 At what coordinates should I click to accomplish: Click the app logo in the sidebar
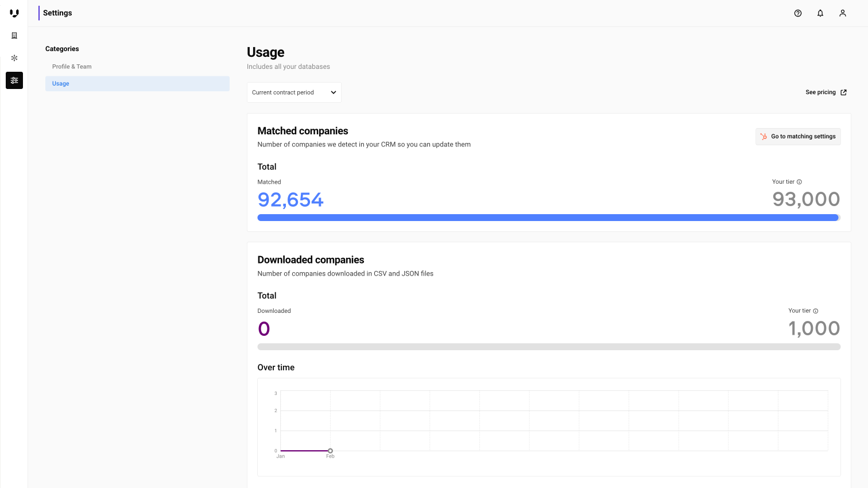(14, 13)
